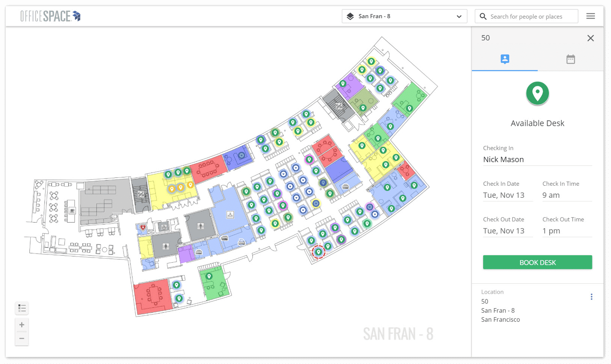611x364 pixels.
Task: Open the hamburger menu icon
Action: [x=591, y=16]
